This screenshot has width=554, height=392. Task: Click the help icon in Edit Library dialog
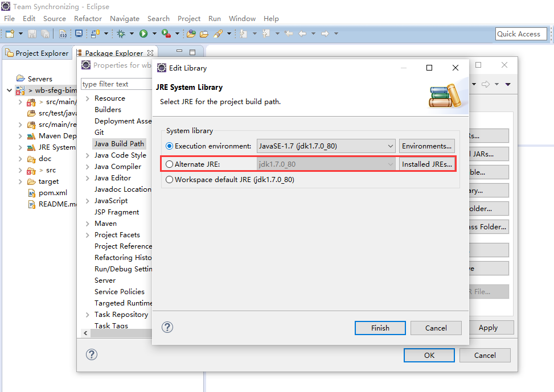tap(167, 327)
